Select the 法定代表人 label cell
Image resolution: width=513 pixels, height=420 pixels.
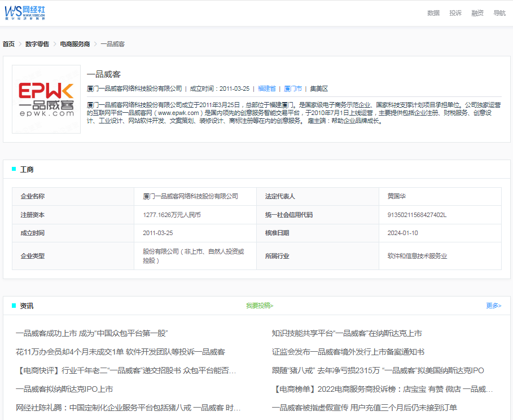click(318, 196)
